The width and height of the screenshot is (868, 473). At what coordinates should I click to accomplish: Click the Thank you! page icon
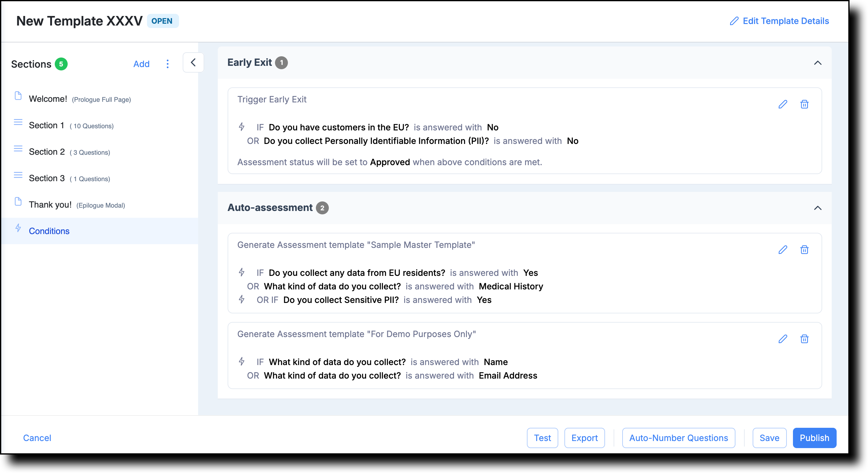(18, 202)
